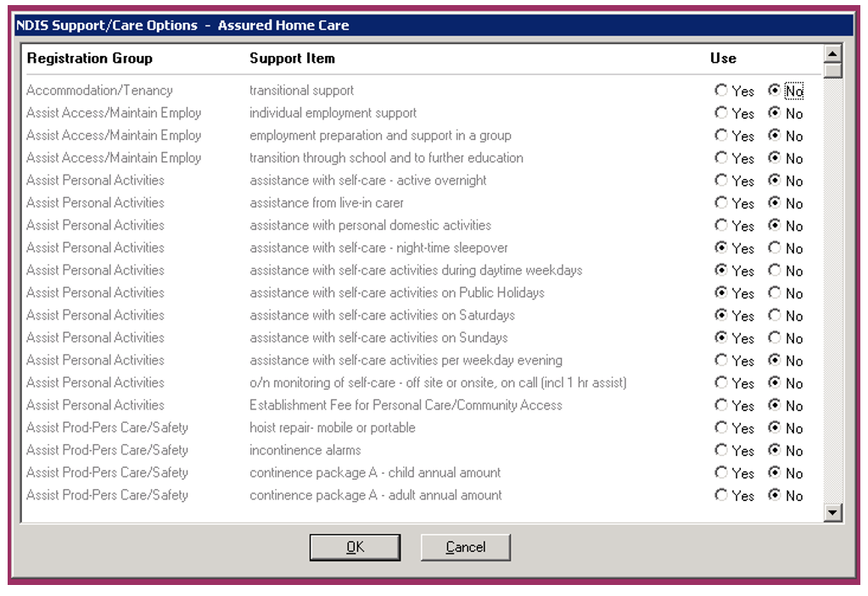Choose No for continence package A adult
Viewport: 868px width, 596px height.
tap(775, 495)
